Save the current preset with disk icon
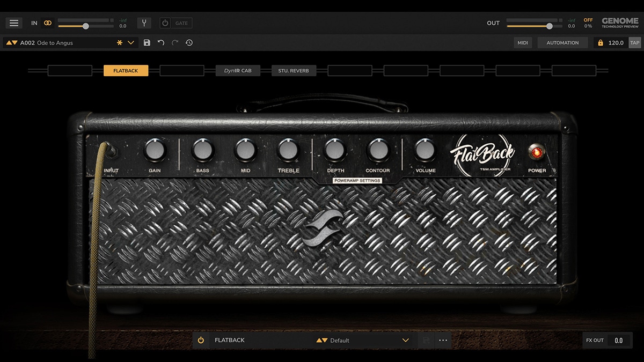Screen dimensions: 644x362 147,43
